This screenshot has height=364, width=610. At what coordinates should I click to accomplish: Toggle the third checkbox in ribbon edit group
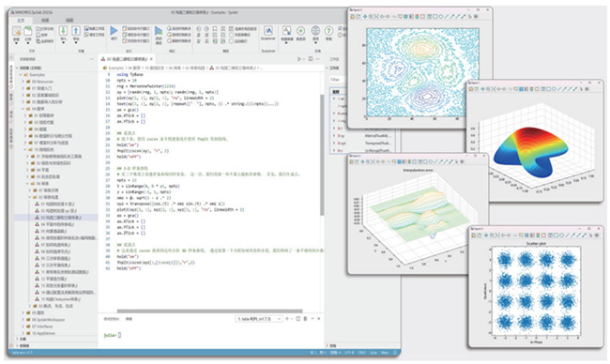coord(232,41)
